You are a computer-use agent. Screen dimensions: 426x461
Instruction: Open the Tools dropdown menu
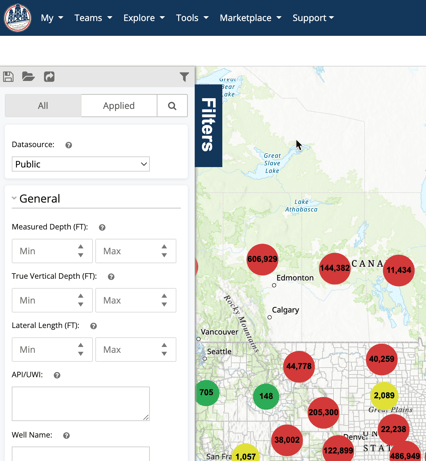point(192,18)
